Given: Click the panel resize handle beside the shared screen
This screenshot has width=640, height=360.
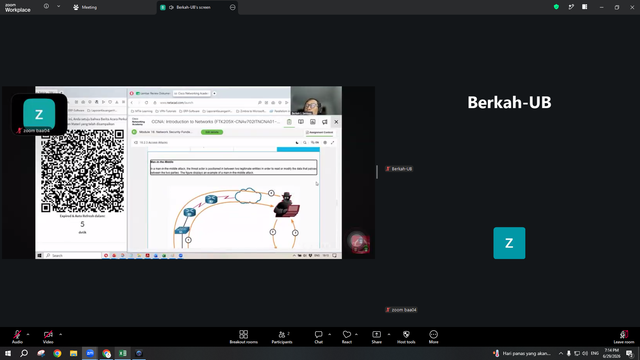Looking at the screenshot, I should [377, 172].
